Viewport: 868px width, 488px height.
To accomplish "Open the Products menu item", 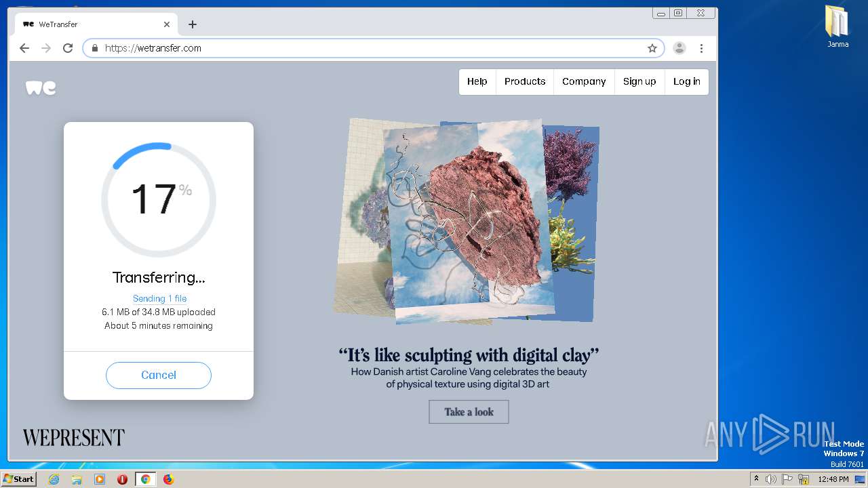I will [x=525, y=81].
